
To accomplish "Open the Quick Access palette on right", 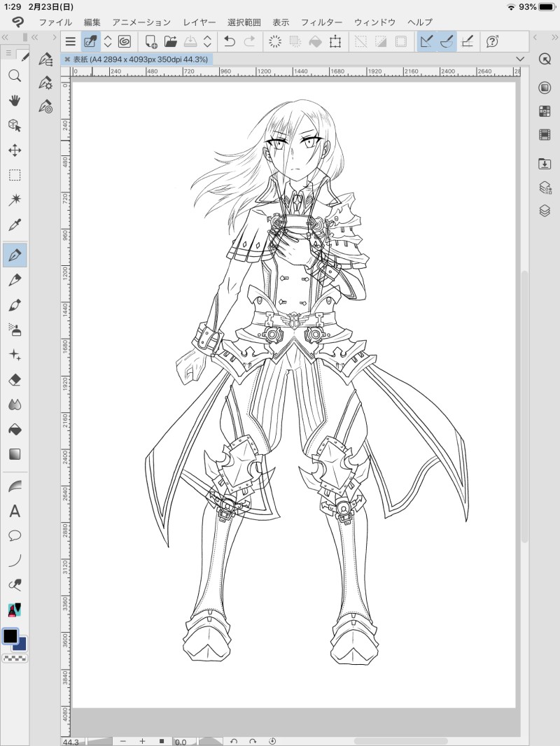I will coord(545,59).
